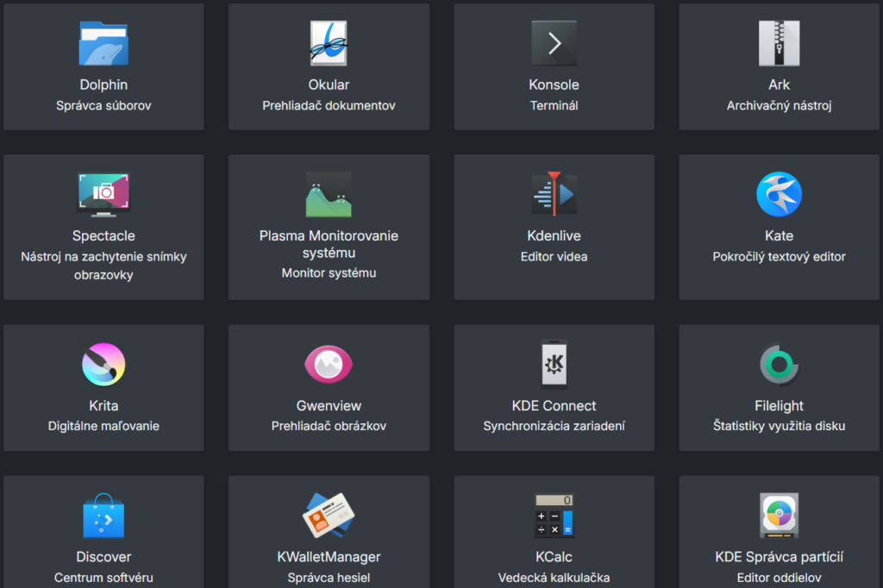Click the Okular glasses document icon

coord(329,43)
